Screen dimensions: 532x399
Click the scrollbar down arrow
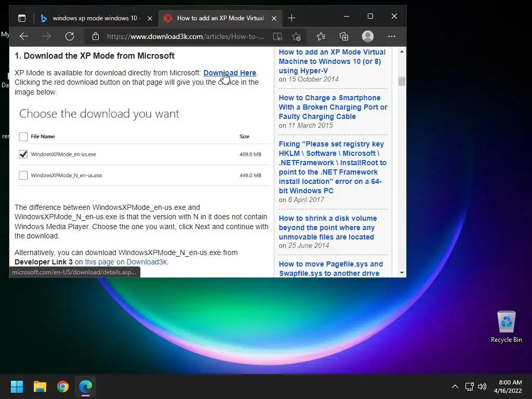click(402, 273)
